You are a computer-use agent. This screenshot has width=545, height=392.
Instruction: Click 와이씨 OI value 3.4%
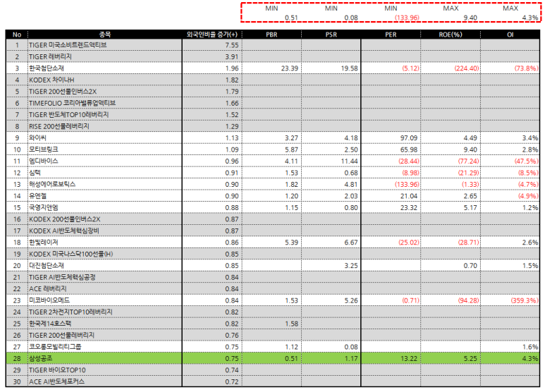point(530,138)
